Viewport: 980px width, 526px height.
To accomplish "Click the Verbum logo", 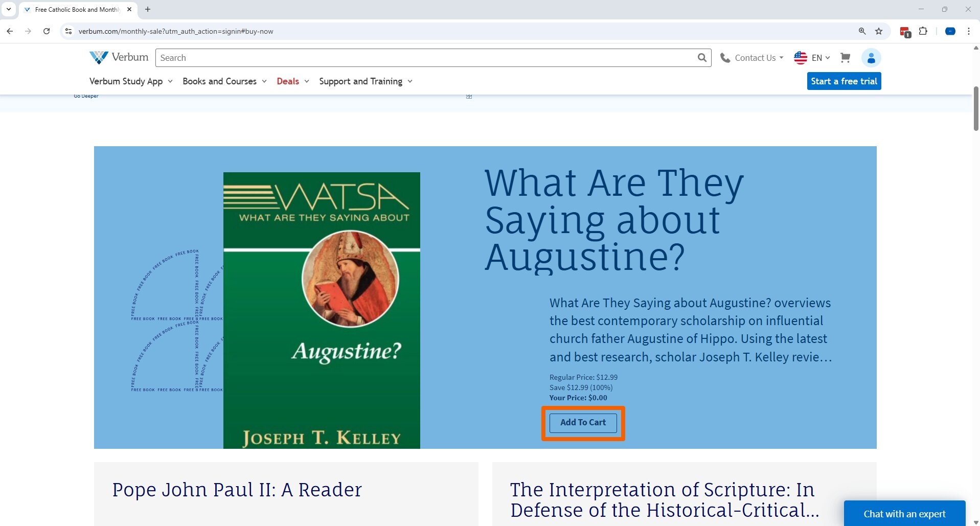I will [x=119, y=57].
